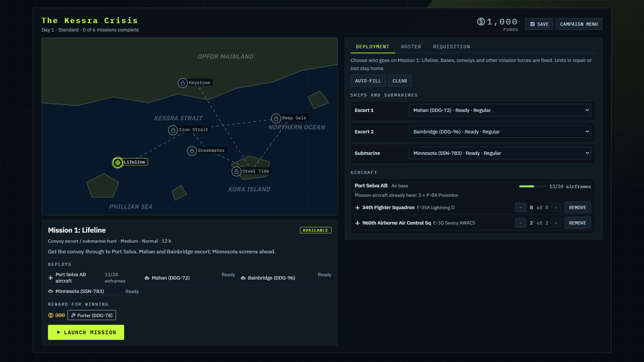The image size is (644, 362).
Task: Click the locked Deep Gale marker
Action: click(x=276, y=118)
